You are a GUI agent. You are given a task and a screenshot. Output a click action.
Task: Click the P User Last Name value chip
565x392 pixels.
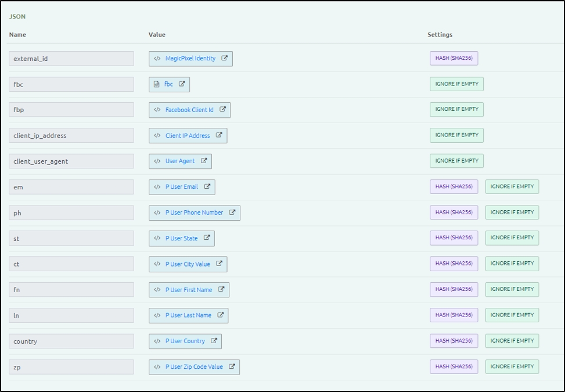[x=188, y=315]
